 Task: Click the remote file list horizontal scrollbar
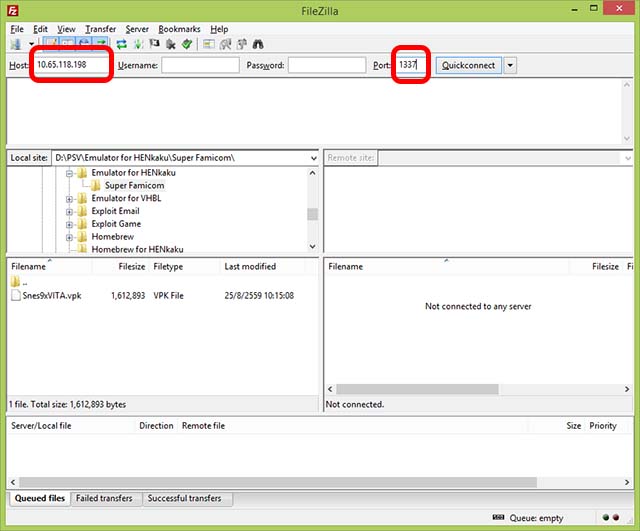417,389
